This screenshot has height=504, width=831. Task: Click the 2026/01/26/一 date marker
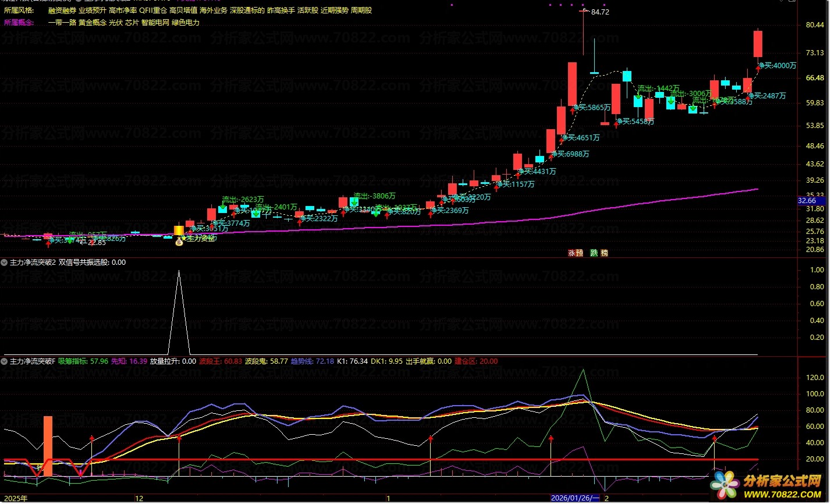tap(575, 499)
